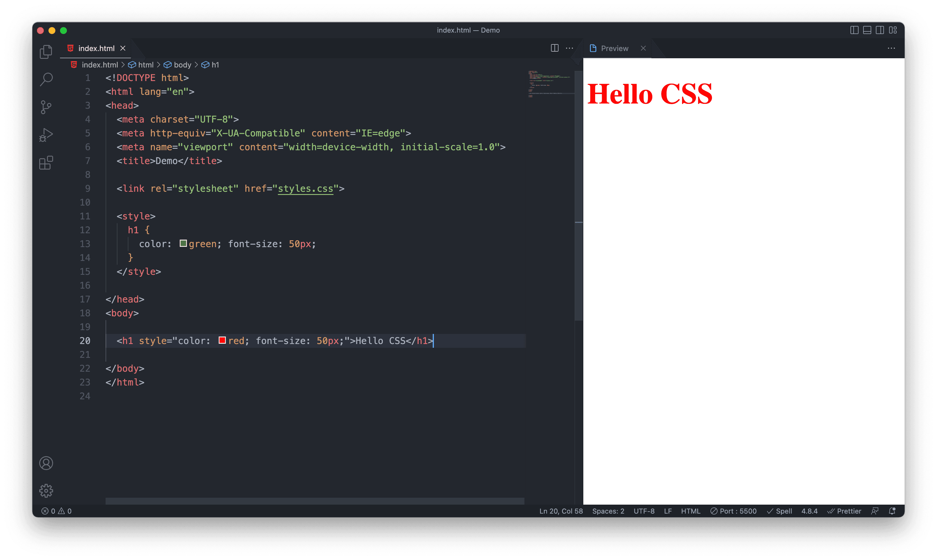Open the Manage gear icon
The image size is (937, 560).
[46, 491]
